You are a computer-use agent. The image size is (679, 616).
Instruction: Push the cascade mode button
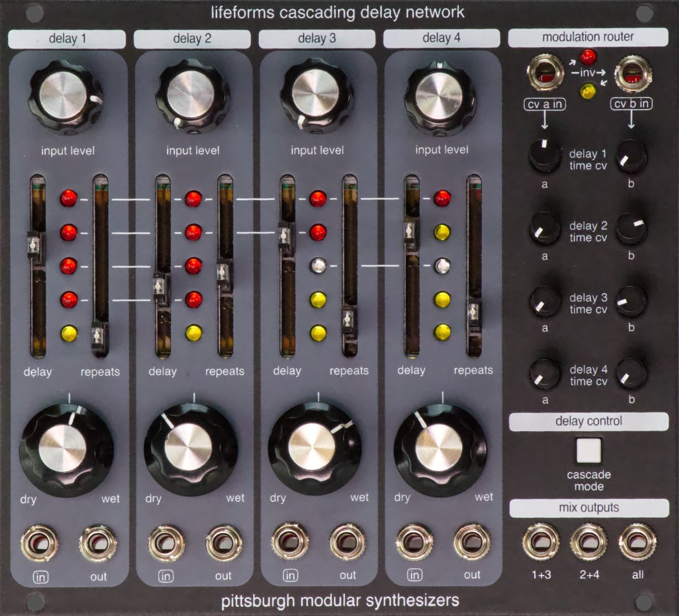click(588, 450)
